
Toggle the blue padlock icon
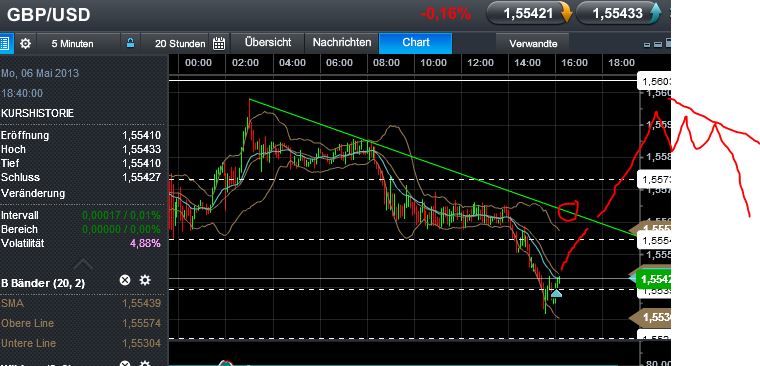click(x=130, y=43)
